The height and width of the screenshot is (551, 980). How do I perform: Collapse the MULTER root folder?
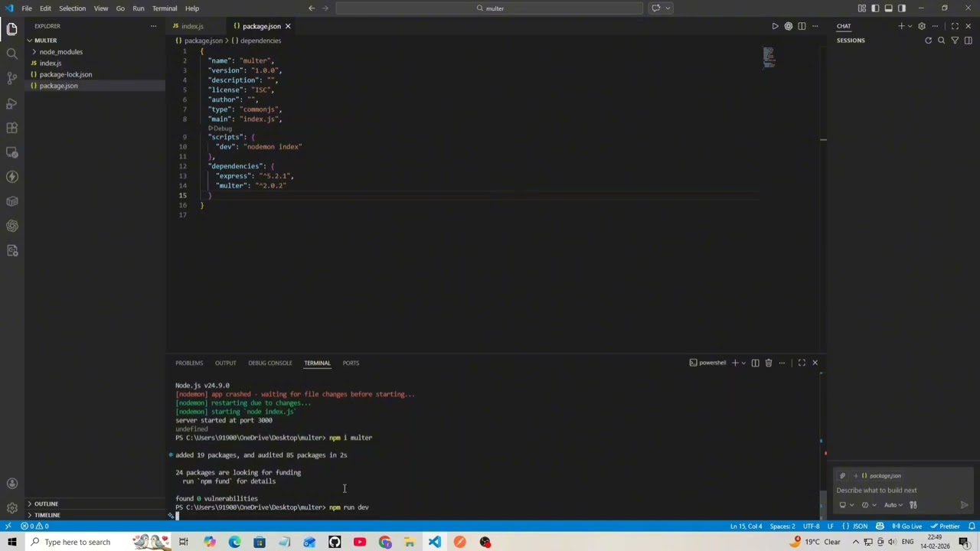click(x=45, y=41)
